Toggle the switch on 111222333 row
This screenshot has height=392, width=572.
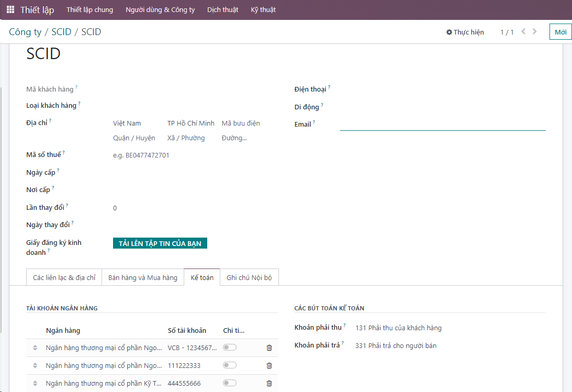click(x=230, y=365)
